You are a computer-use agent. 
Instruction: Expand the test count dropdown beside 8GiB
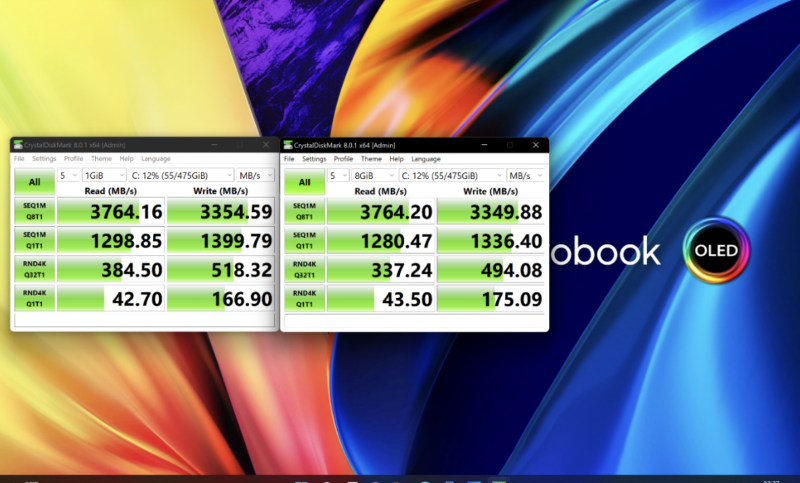[x=338, y=175]
